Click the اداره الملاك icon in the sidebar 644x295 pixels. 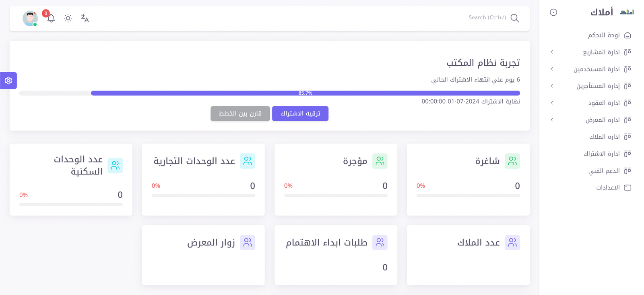coord(627,137)
